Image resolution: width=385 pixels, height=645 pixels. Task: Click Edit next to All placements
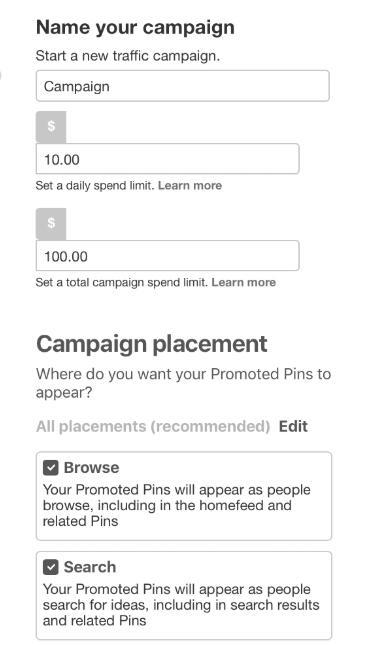[x=293, y=427]
